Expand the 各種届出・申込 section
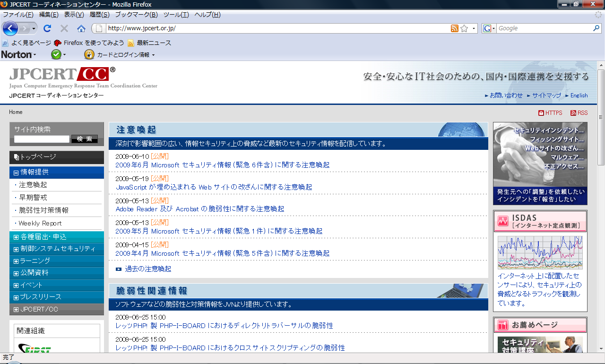This screenshot has height=364, width=605. [16, 237]
